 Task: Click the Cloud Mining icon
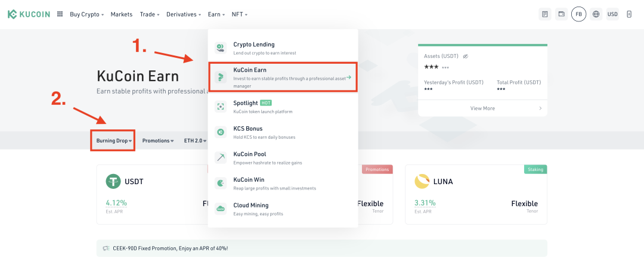(x=221, y=209)
